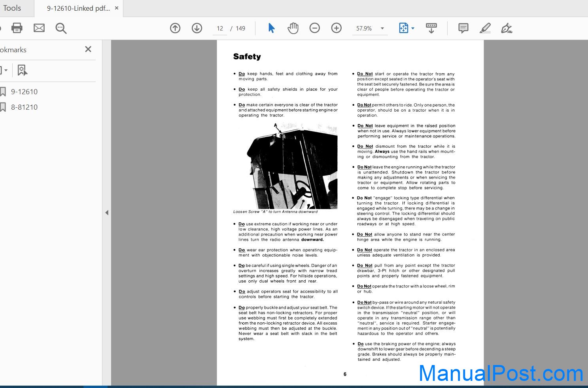
Task: Select the Highlight text pen tool
Action: (x=485, y=28)
